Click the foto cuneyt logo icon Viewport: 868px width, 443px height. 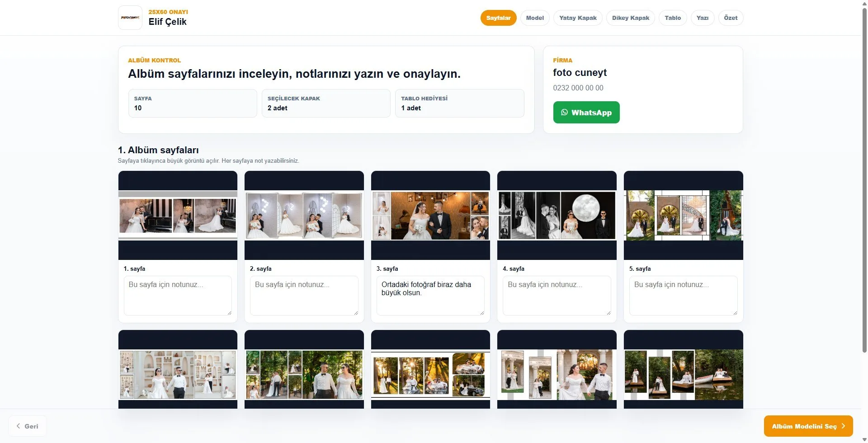pos(130,18)
